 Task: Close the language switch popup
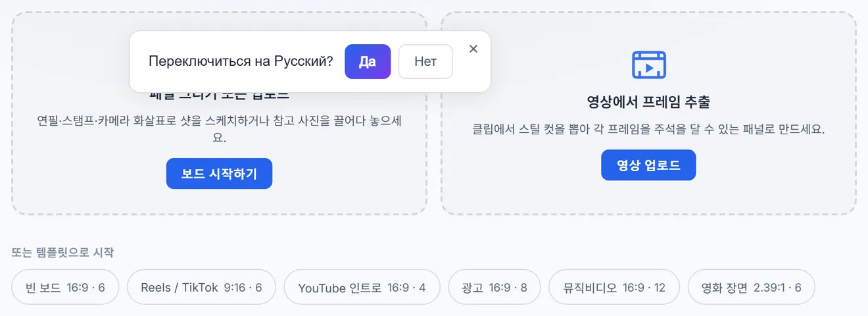(x=473, y=49)
